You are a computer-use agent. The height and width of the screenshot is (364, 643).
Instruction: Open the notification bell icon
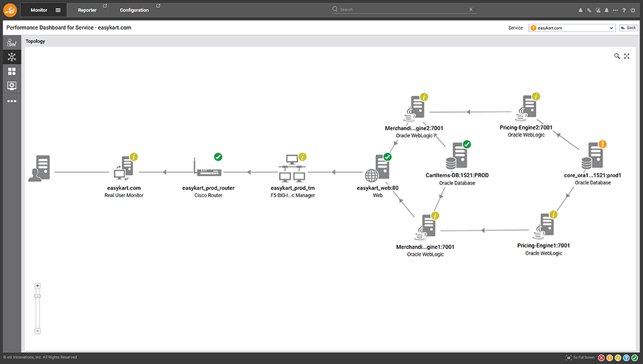tap(607, 10)
